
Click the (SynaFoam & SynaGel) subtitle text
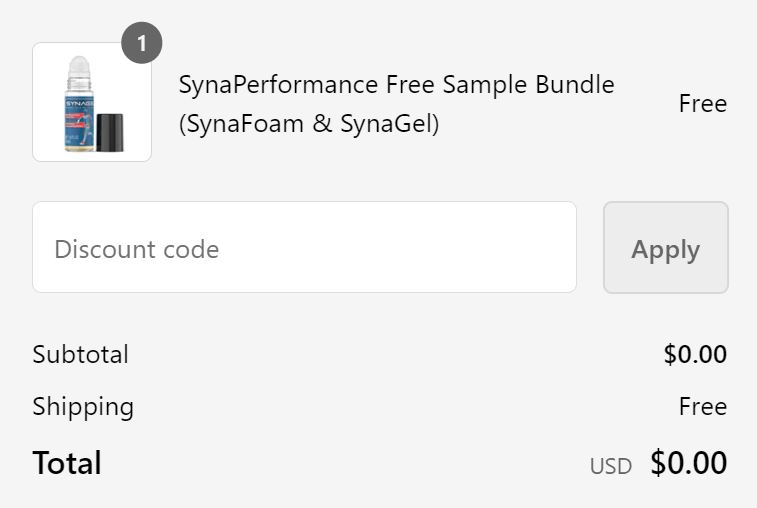pyautogui.click(x=309, y=124)
